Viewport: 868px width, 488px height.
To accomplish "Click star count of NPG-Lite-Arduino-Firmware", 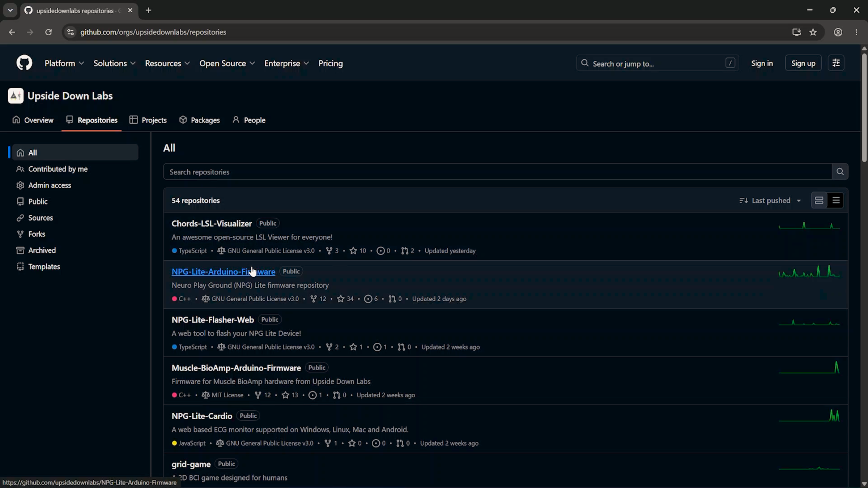I will 345,299.
